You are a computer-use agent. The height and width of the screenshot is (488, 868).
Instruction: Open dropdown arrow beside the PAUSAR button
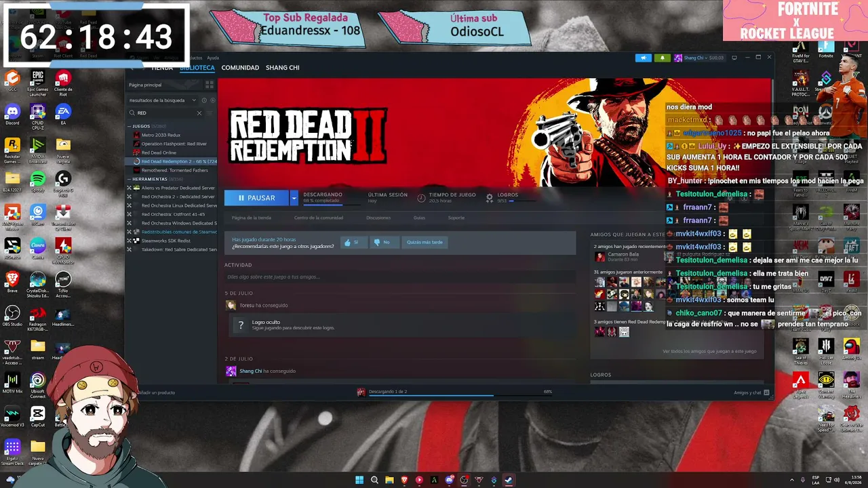294,198
